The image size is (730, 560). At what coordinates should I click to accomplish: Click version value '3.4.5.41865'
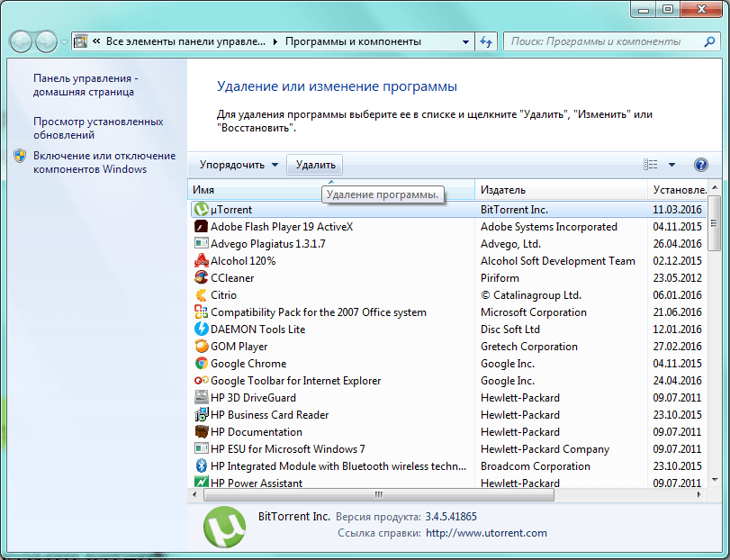coord(451,517)
